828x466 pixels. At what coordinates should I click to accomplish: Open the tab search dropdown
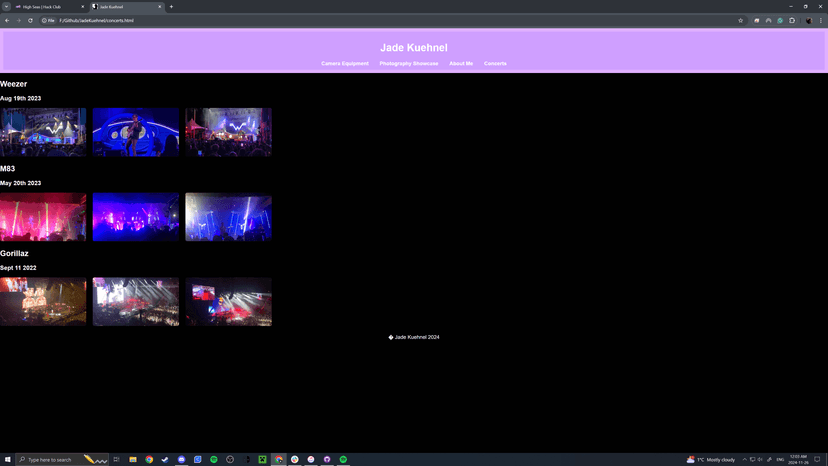point(6,7)
